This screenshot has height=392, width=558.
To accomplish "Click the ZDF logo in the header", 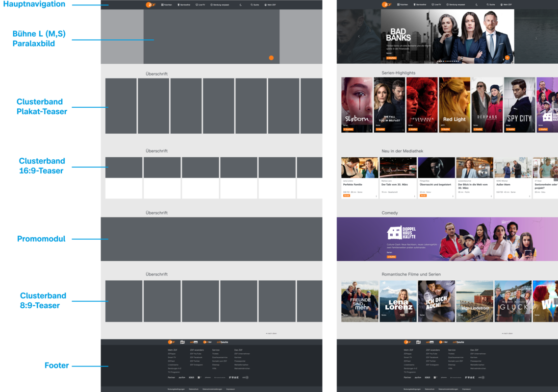I will tap(386, 4).
